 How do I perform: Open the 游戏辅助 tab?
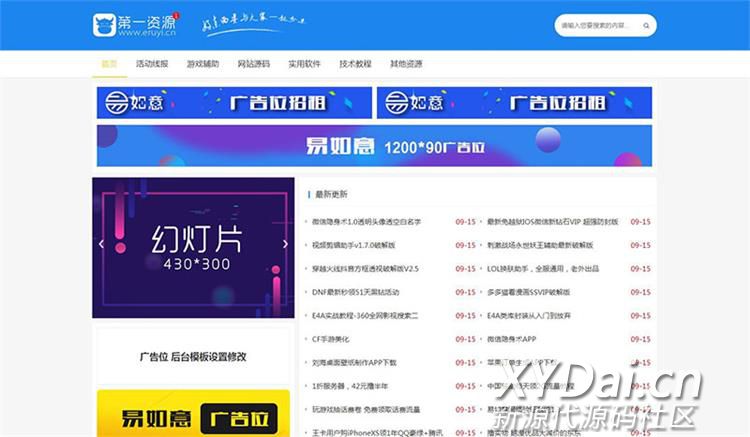coord(203,64)
